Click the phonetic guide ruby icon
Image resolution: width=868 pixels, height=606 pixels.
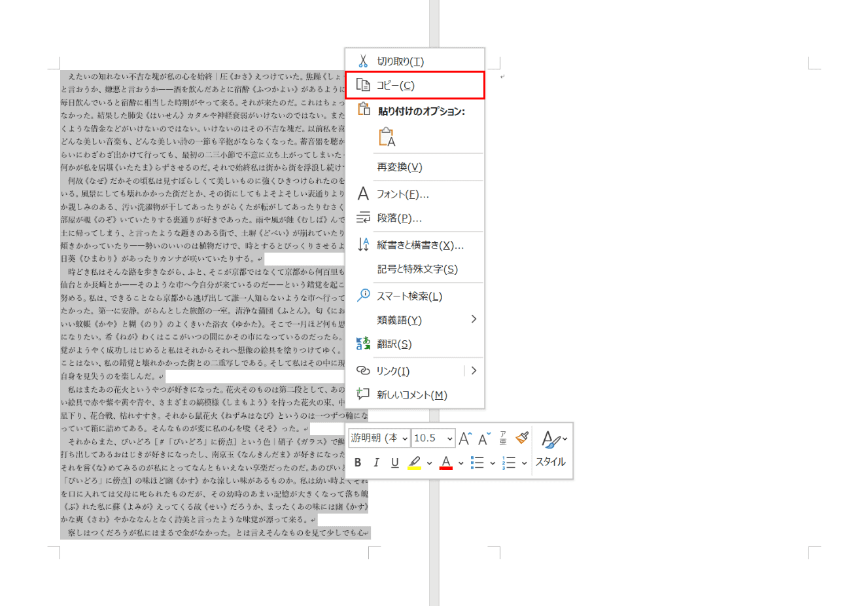503,438
